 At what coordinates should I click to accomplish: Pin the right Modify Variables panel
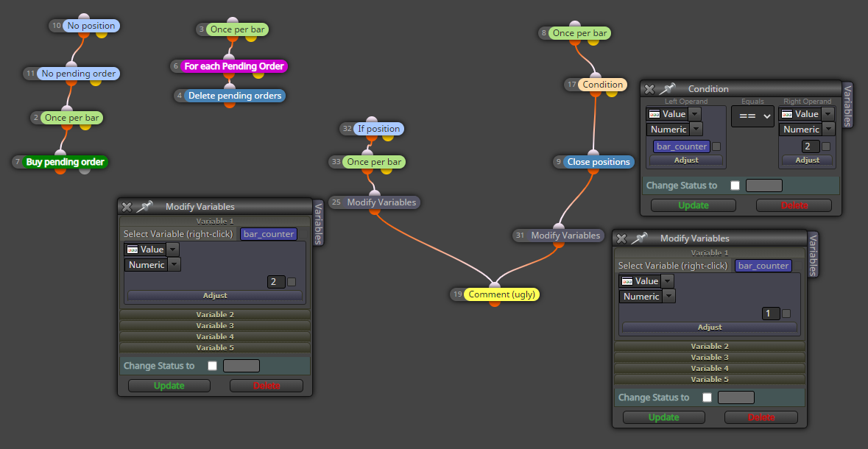point(639,238)
